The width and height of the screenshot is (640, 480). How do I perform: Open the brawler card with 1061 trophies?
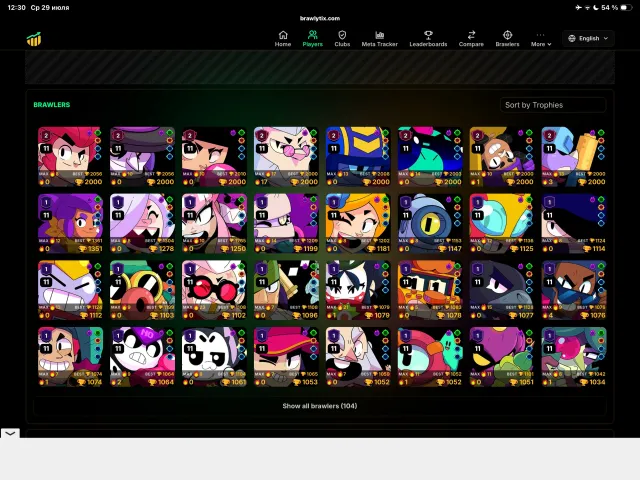click(x=214, y=357)
